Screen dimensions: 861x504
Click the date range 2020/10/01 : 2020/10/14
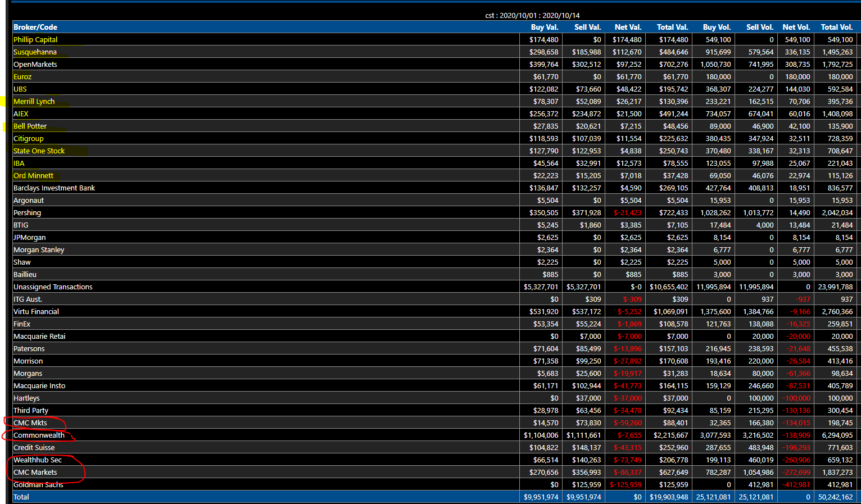(540, 16)
